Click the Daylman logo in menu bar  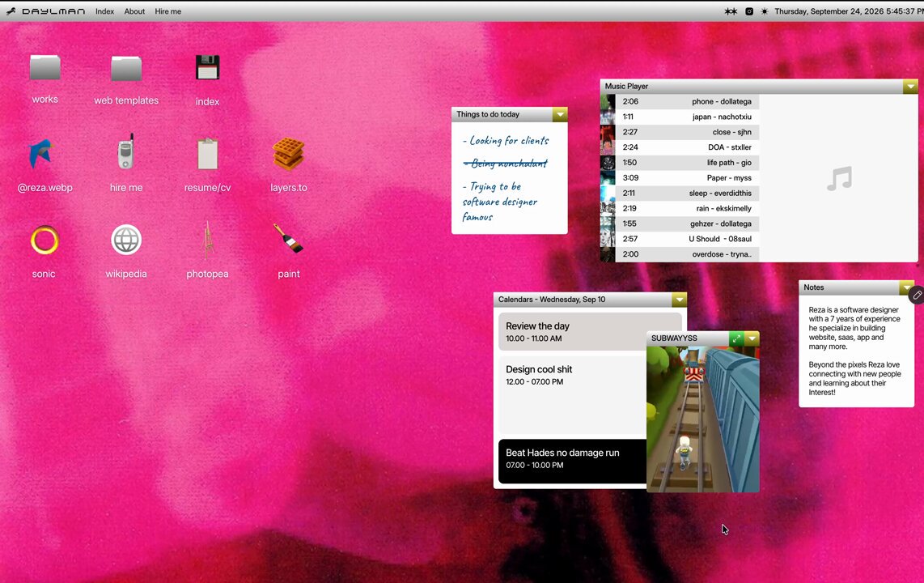click(45, 11)
